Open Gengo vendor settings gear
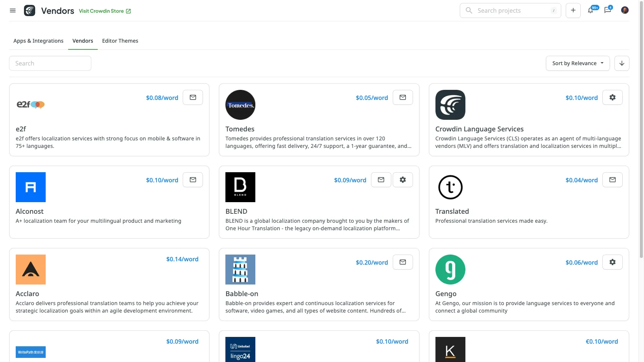644x362 pixels. (612, 262)
